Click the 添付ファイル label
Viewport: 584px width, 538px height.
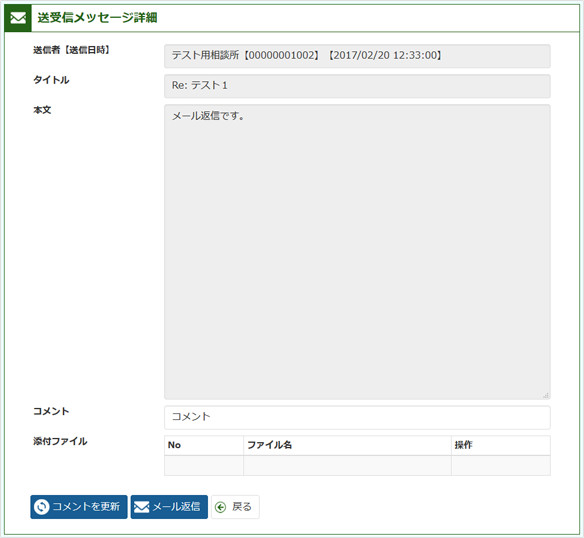click(x=60, y=442)
